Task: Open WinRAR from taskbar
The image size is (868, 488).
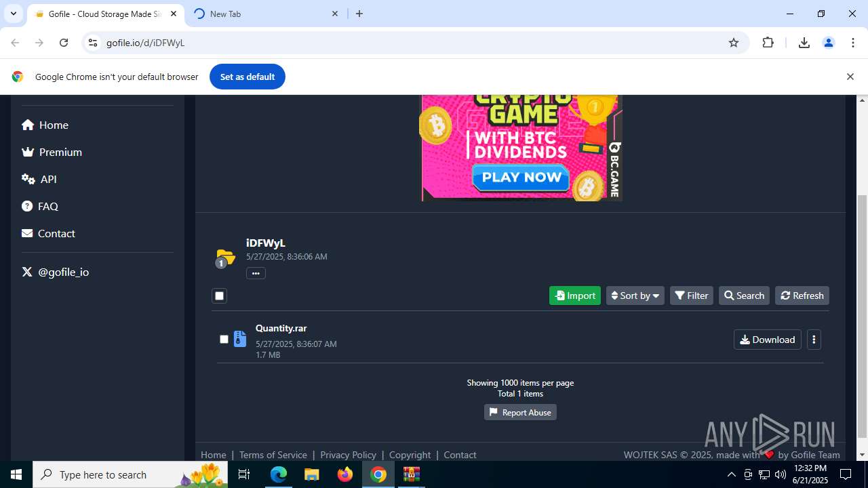Action: (412, 474)
